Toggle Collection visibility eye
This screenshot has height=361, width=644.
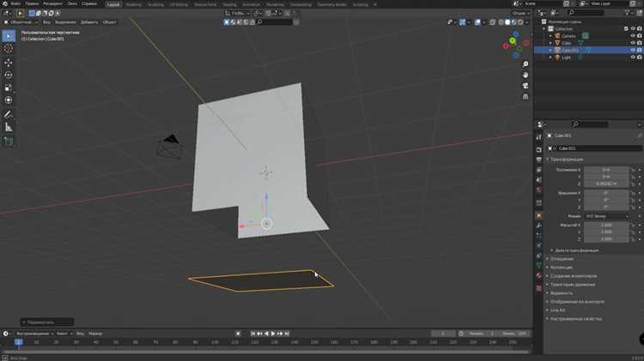click(633, 28)
